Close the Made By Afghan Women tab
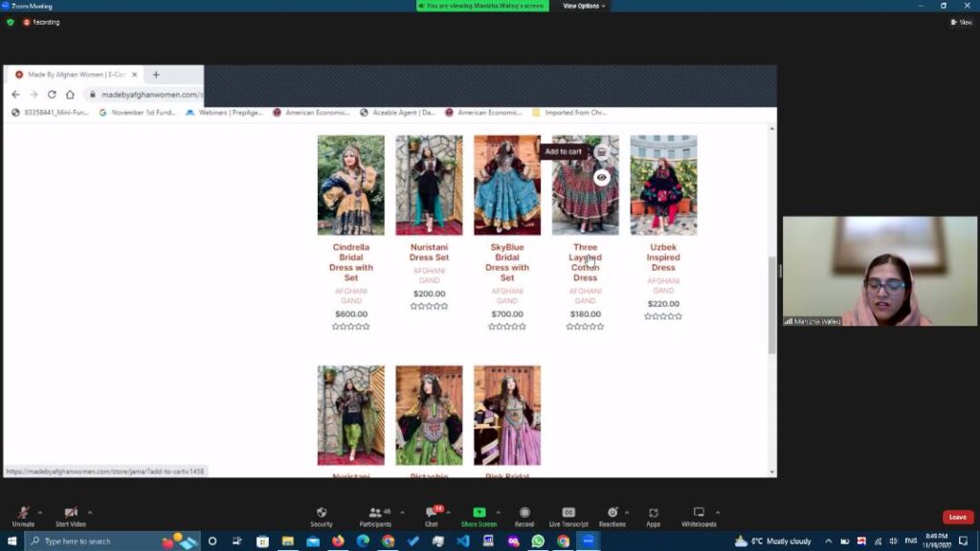Image resolution: width=980 pixels, height=551 pixels. click(134, 75)
